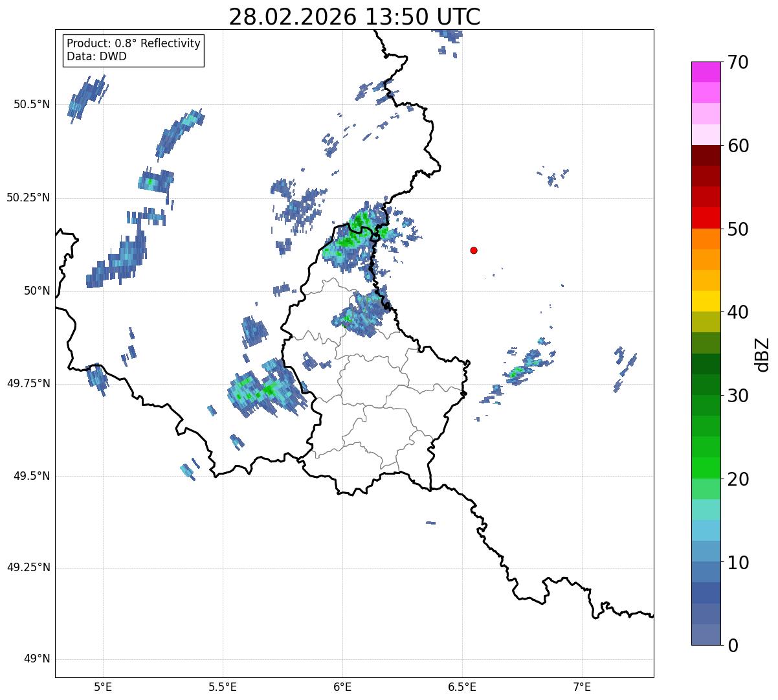Click the 50.5°N latitude label
This screenshot has width=778, height=700.
coord(32,104)
